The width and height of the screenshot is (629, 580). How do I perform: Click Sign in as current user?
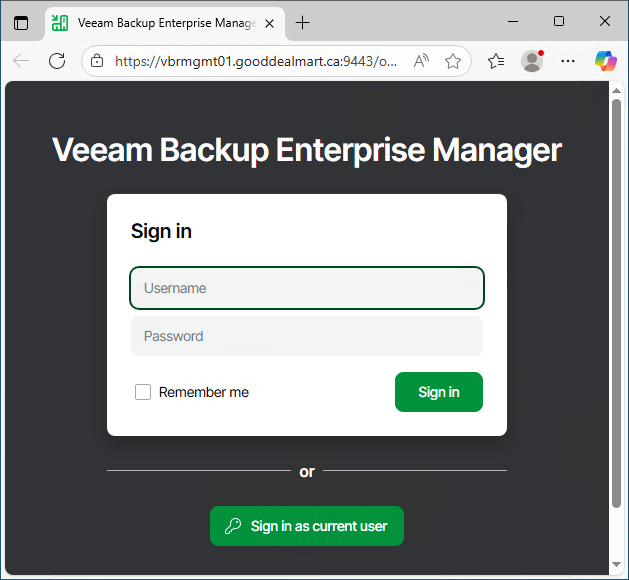pos(306,526)
